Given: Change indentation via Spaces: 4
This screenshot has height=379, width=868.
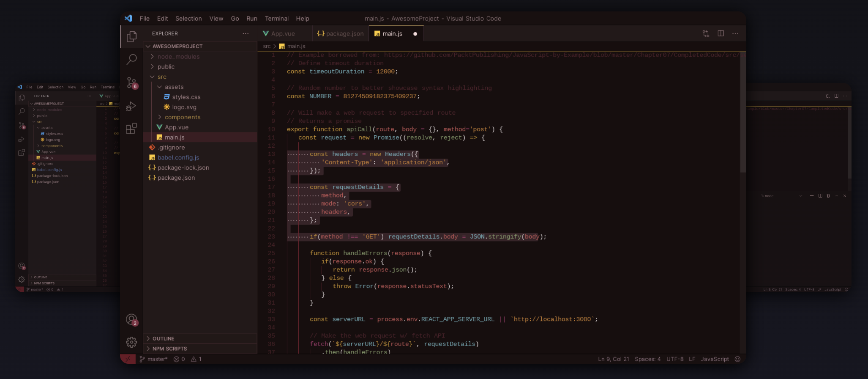Looking at the screenshot, I should tap(648, 359).
